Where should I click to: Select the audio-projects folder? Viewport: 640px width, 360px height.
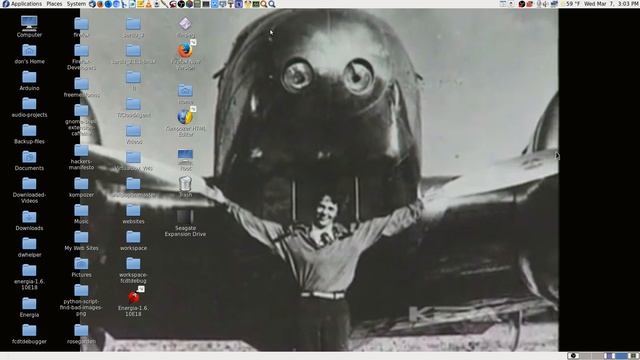tap(29, 108)
